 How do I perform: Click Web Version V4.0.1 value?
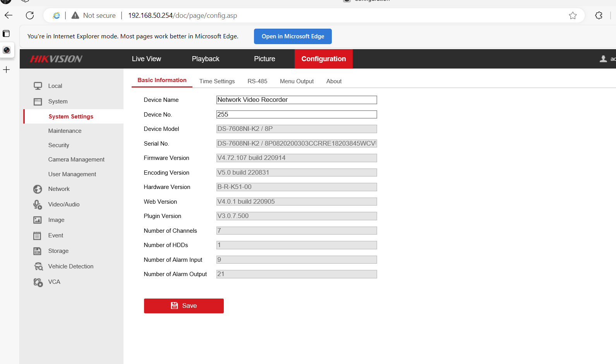(297, 202)
